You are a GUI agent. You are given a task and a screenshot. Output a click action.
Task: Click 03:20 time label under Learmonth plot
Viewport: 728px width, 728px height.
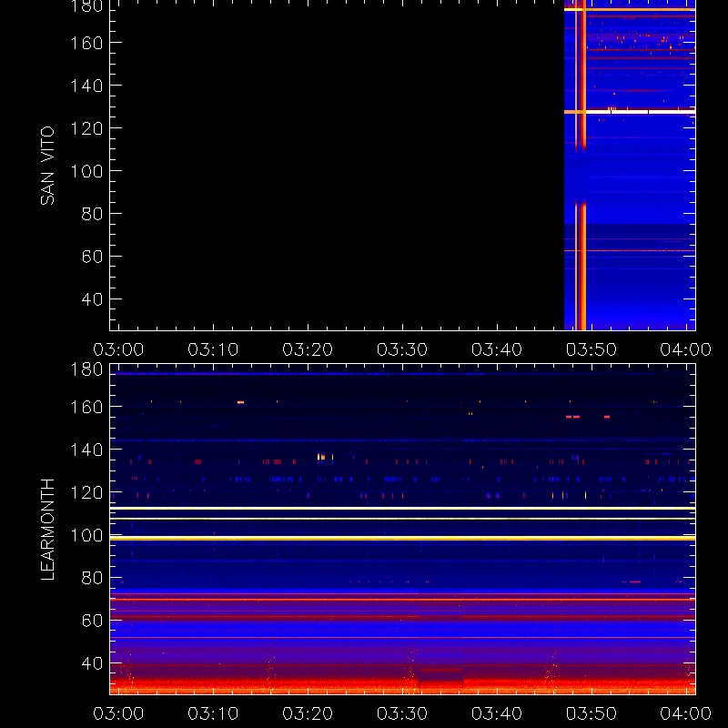[308, 713]
